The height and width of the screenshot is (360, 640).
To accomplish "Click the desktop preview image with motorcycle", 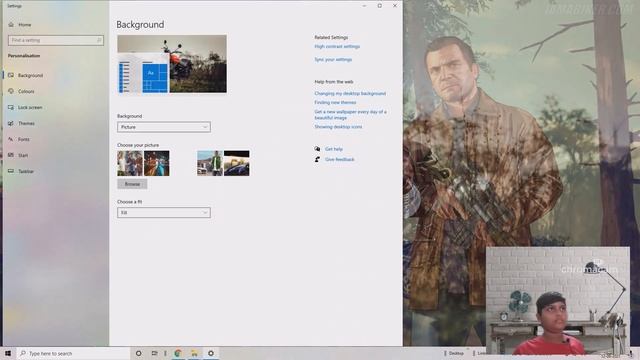I will [172, 64].
